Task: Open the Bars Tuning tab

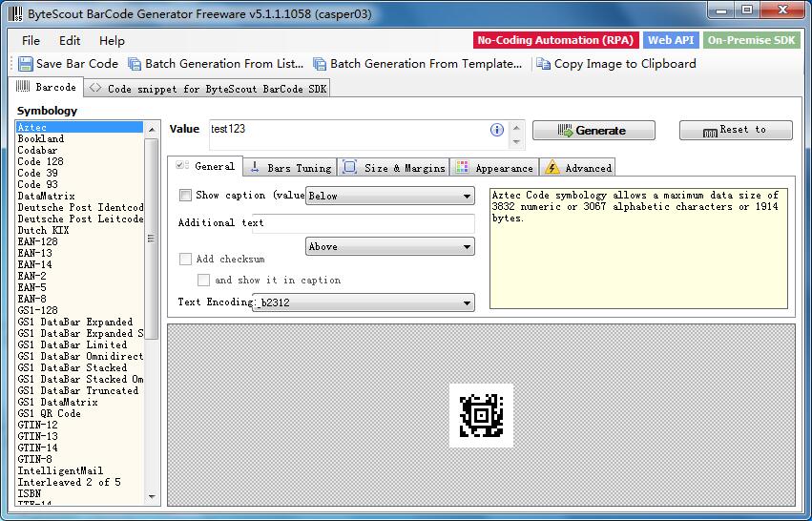Action: click(x=291, y=167)
